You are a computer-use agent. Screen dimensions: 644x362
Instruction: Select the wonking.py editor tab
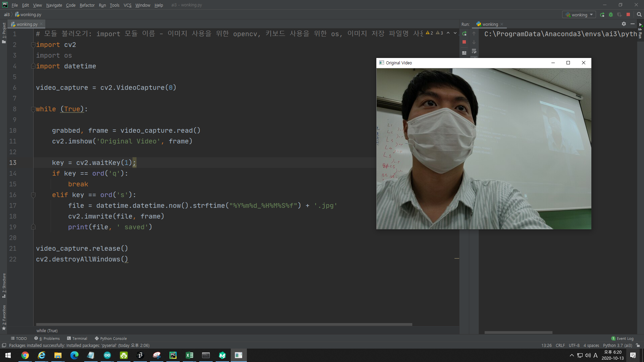(x=27, y=24)
